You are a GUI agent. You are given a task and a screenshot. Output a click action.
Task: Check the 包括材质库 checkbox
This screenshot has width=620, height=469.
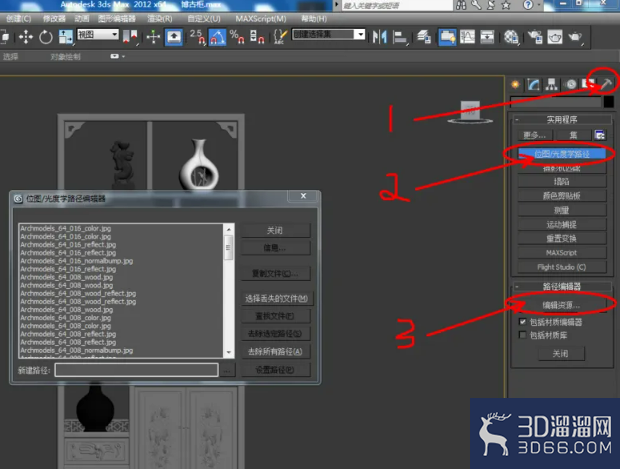(x=522, y=335)
